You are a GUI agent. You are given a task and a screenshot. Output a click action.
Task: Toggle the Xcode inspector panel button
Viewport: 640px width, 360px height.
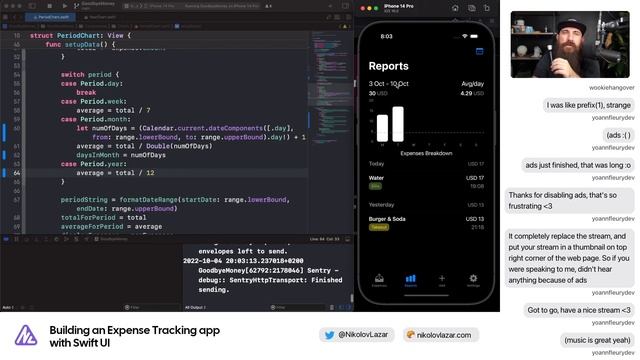pyautogui.click(x=345, y=6)
